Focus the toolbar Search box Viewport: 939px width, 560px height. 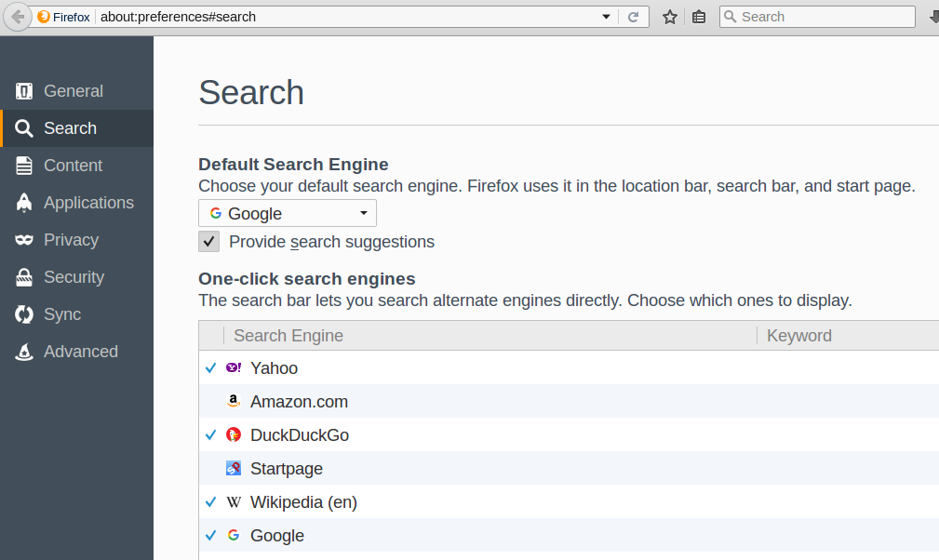817,17
